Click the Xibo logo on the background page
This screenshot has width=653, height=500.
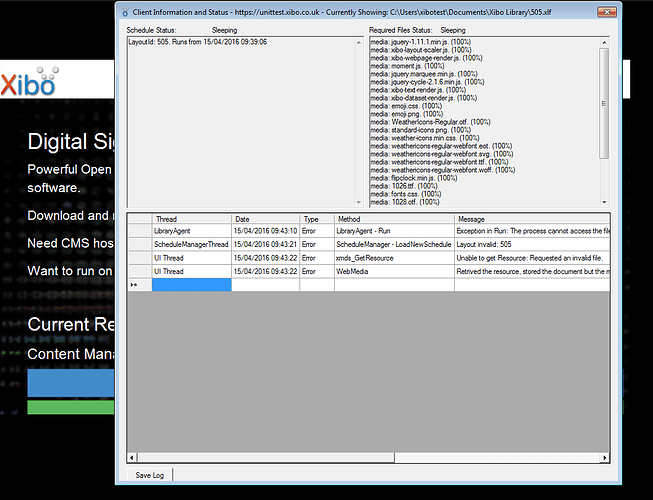click(x=30, y=81)
